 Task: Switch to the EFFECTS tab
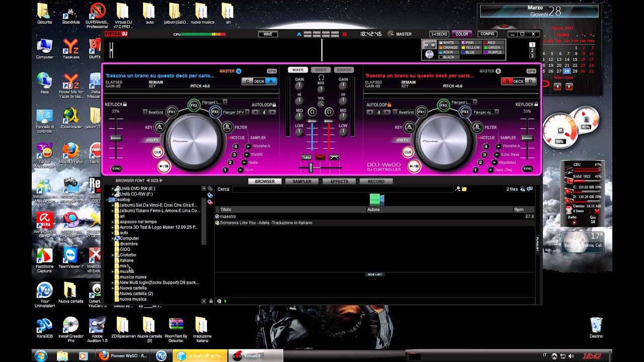coord(339,182)
